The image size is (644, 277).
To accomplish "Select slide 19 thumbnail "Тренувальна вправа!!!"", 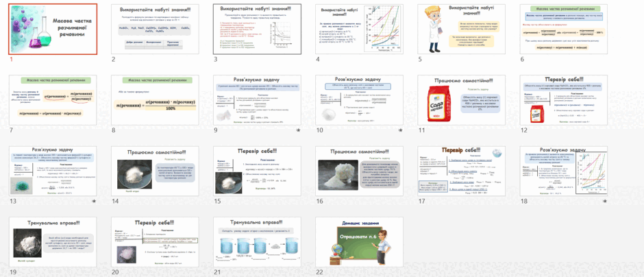I will [53, 242].
